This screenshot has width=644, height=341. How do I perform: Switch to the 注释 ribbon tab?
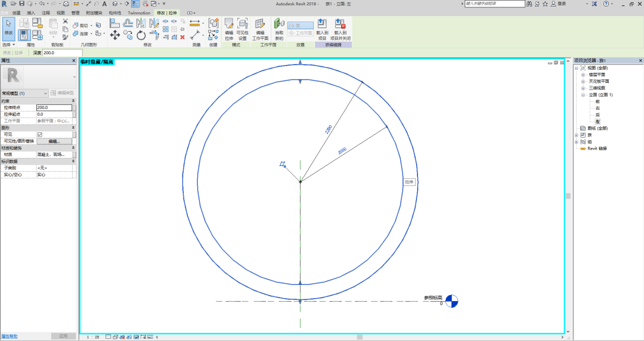pos(46,13)
